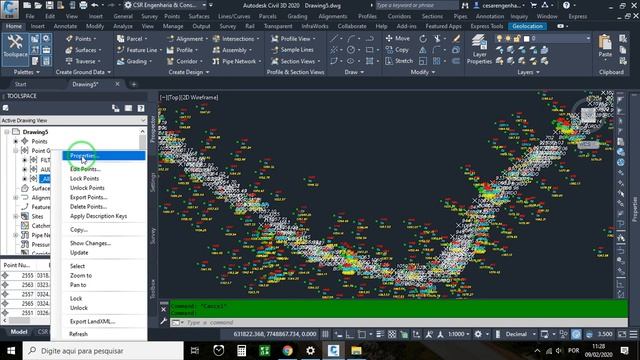Switch to the Annotate ribbon tab
Viewport: 640px width, 360px height.
[x=65, y=26]
